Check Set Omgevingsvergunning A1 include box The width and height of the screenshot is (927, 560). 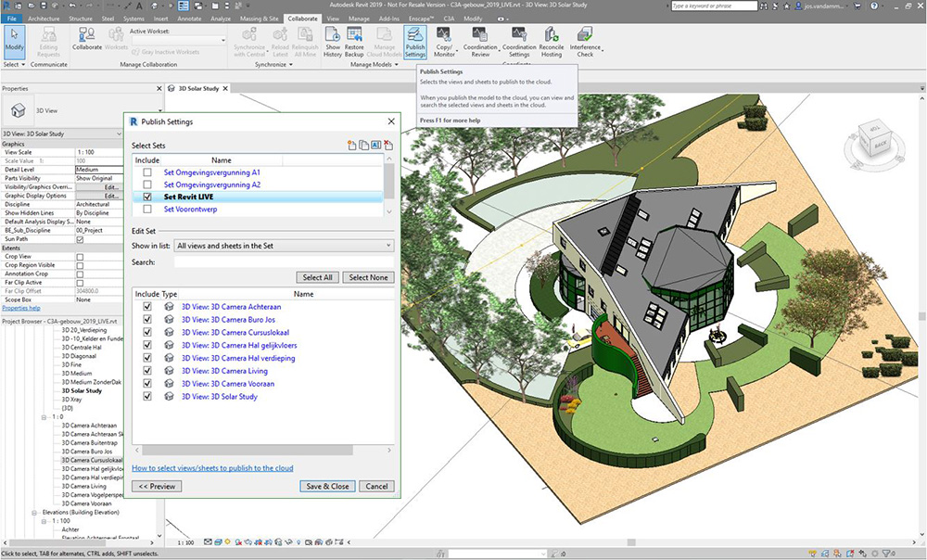pos(147,172)
